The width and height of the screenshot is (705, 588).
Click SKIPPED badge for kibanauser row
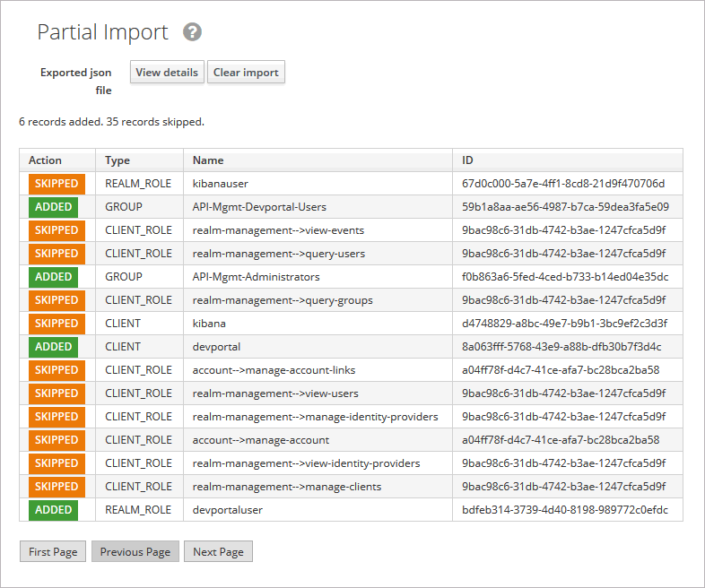pos(57,184)
